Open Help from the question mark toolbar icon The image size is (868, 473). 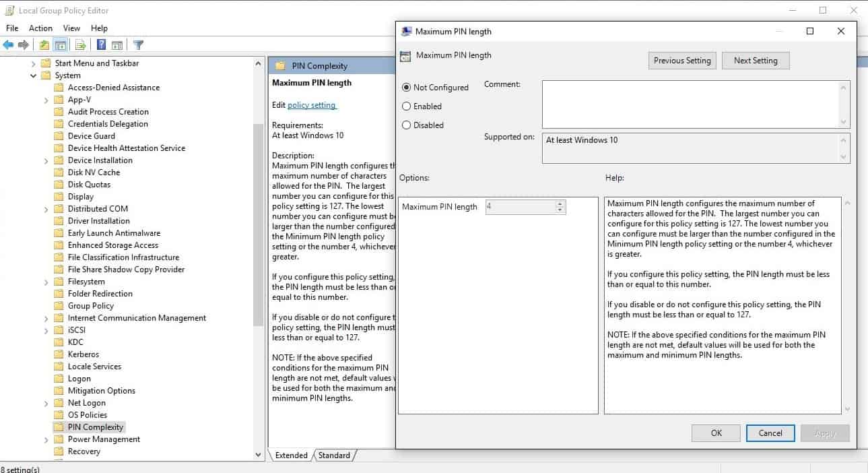coord(101,45)
